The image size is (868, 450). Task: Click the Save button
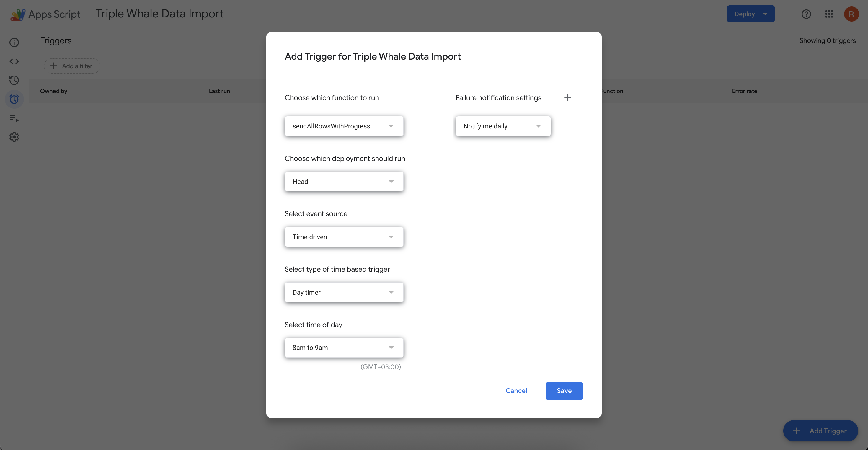point(564,391)
